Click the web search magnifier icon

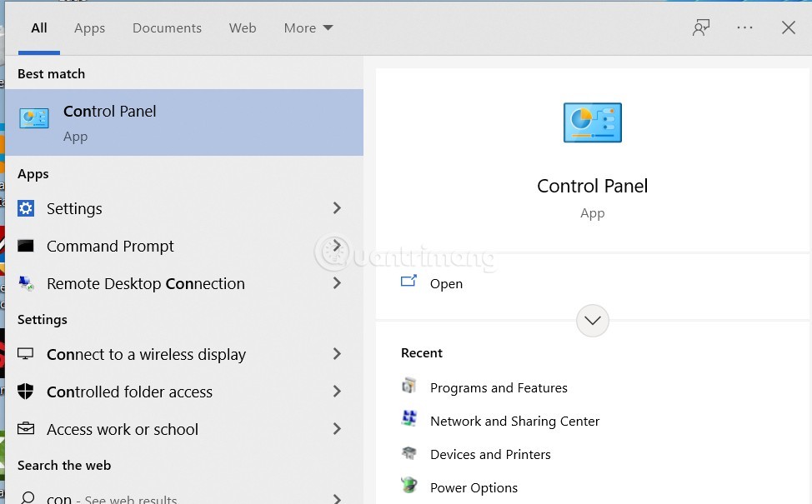point(27,497)
